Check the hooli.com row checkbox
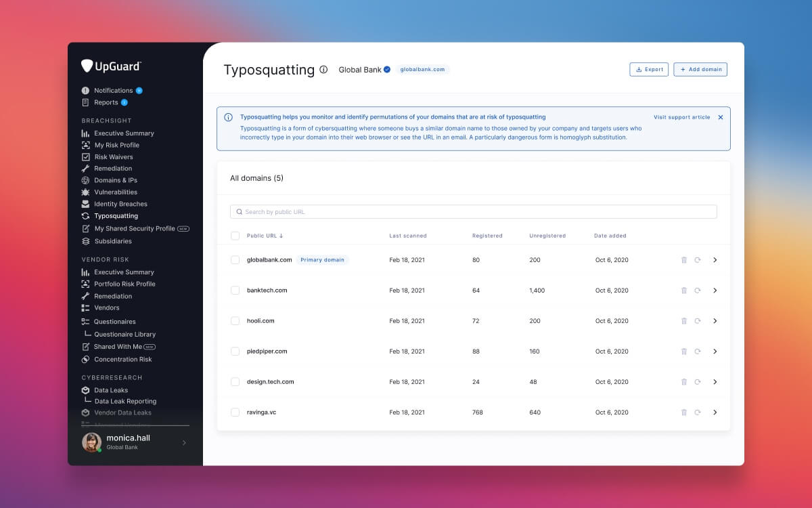The height and width of the screenshot is (508, 812). 235,321
